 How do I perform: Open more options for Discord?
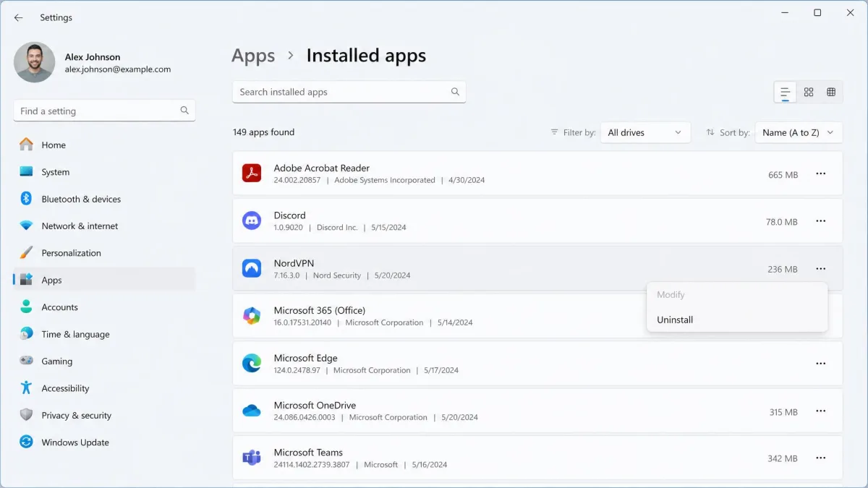click(821, 221)
